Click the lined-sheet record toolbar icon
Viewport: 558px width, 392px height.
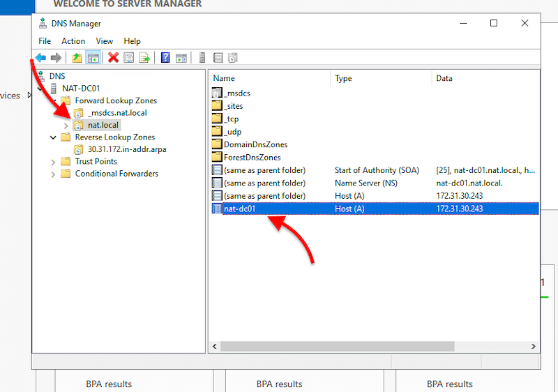pyautogui.click(x=218, y=58)
